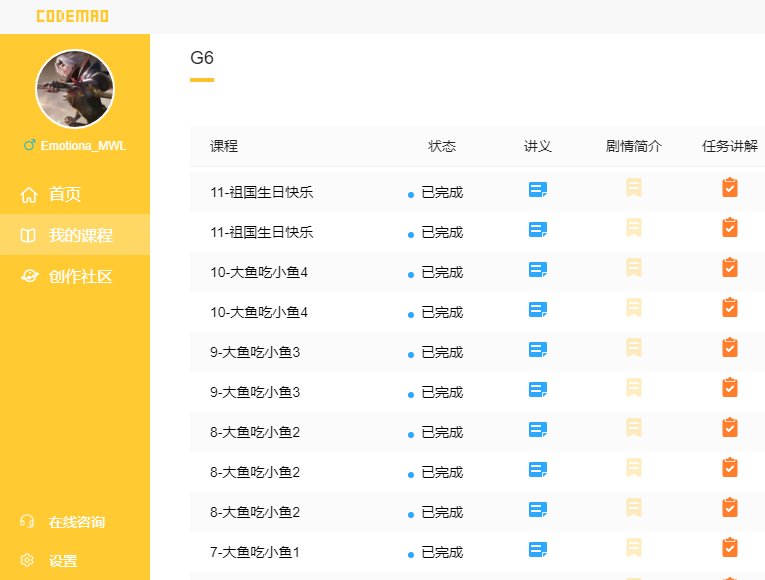Click 已完成 status of 7-大鱼吃小鱼1
The height and width of the screenshot is (580, 765).
tap(442, 552)
